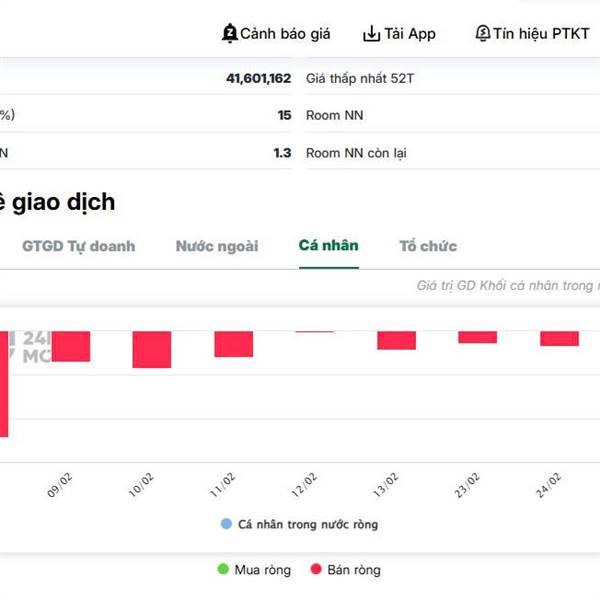This screenshot has height=600, width=600.
Task: Click the 11/02 red bar
Action: pos(233,343)
